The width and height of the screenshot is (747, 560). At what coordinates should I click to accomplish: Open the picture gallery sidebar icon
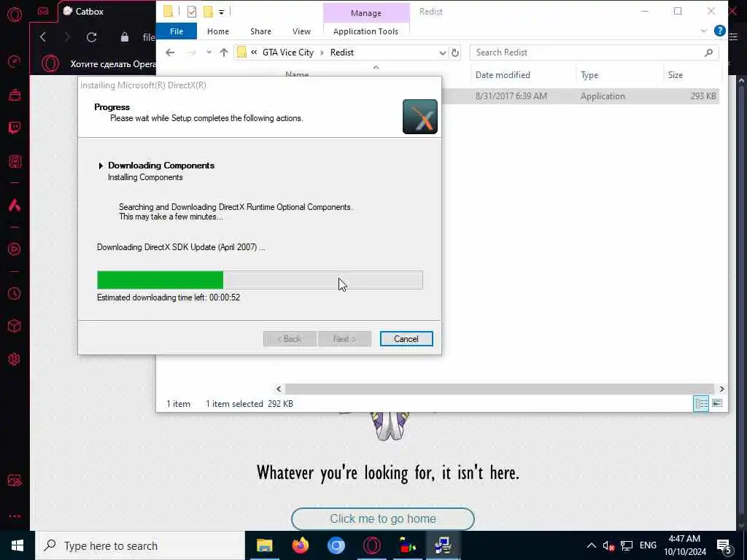point(15,480)
